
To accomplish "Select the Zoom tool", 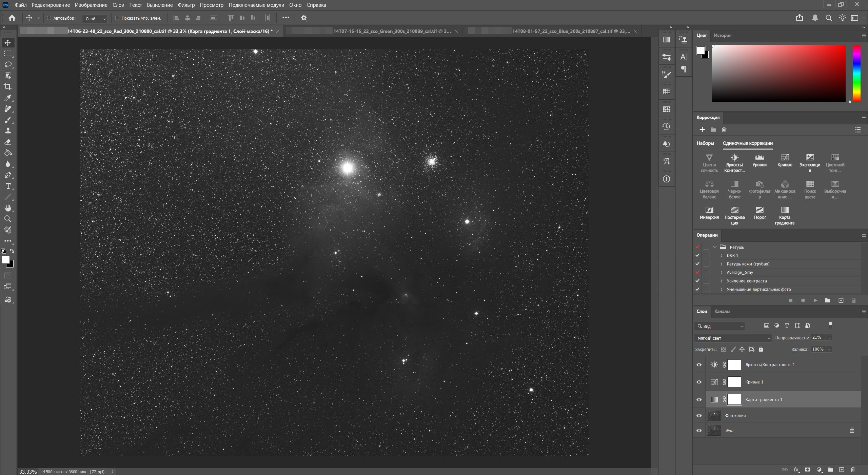I will [8, 219].
